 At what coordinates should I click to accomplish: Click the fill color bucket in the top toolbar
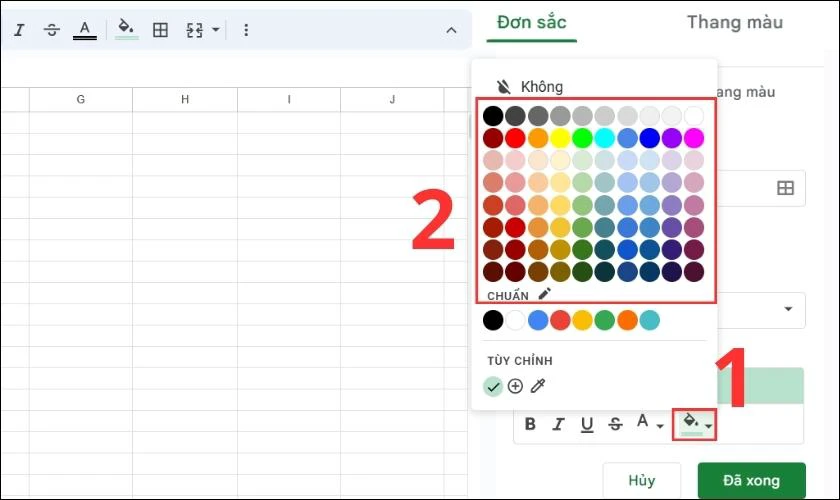point(126,29)
